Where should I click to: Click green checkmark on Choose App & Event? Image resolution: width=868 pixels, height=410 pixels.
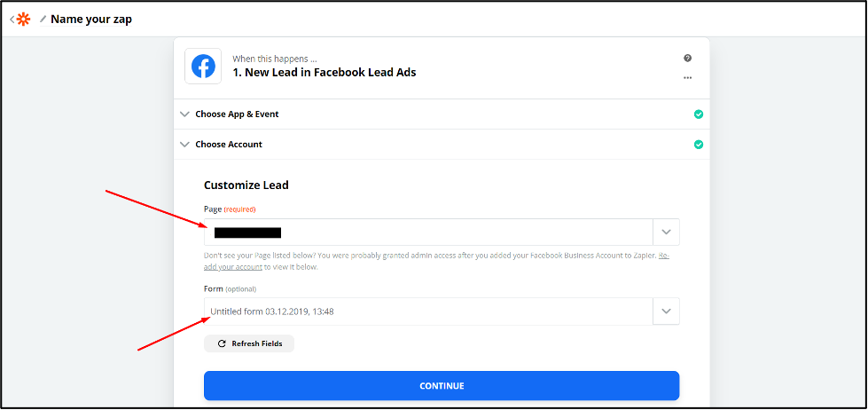pyautogui.click(x=699, y=114)
